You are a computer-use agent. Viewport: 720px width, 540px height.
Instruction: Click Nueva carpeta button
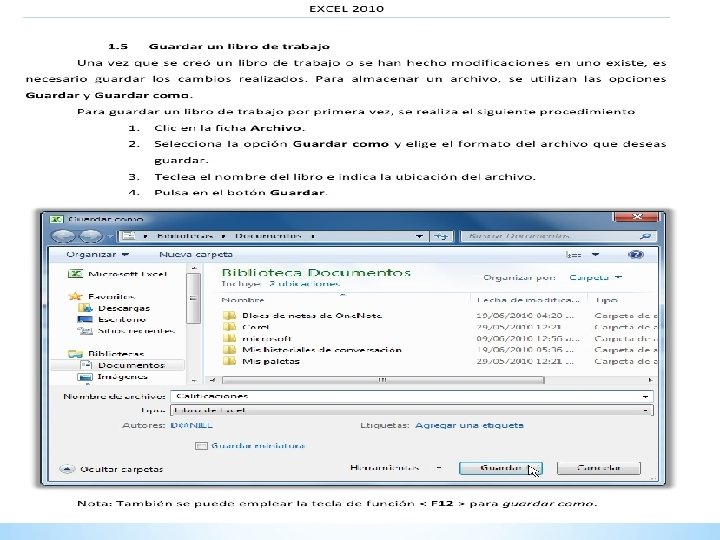(196, 254)
